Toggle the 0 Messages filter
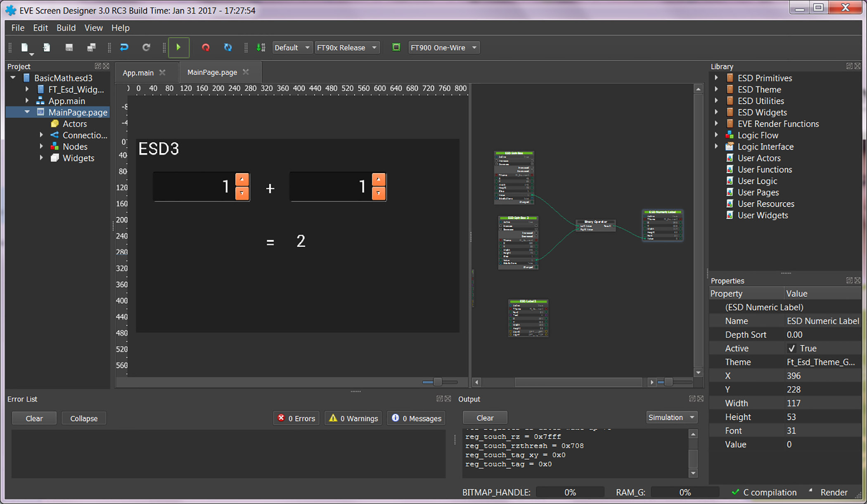Image resolution: width=867 pixels, height=504 pixels. 416,418
